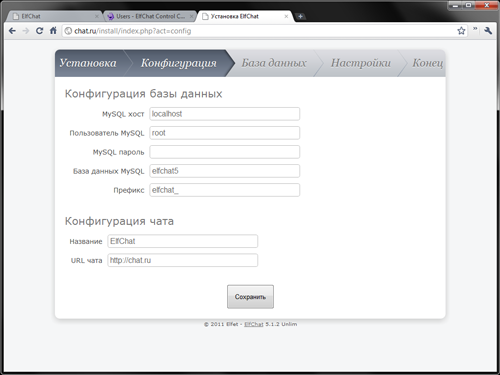The image size is (500, 375).
Task: Open the Настройки step
Action: [x=361, y=63]
